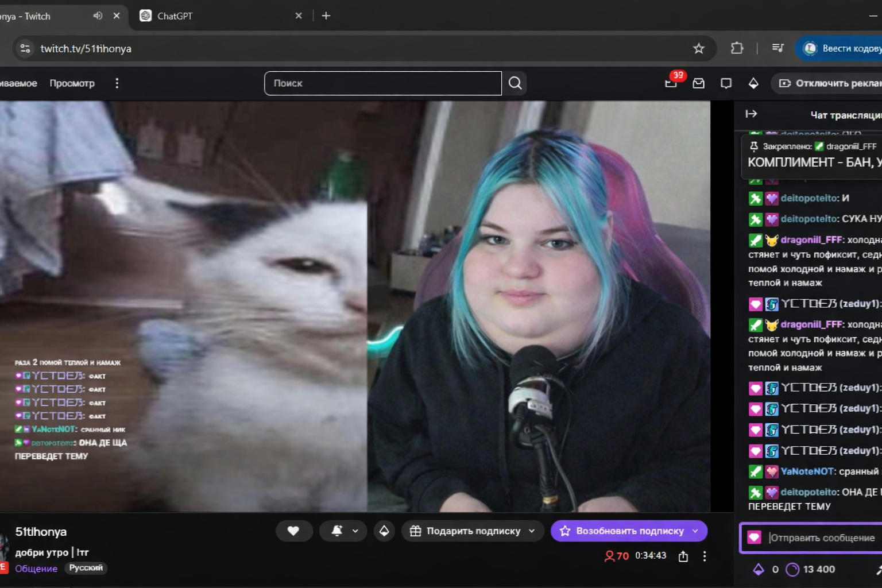Screen dimensions: 882x588
Task: Focus the Отправить сообщение chat input
Action: pos(822,538)
